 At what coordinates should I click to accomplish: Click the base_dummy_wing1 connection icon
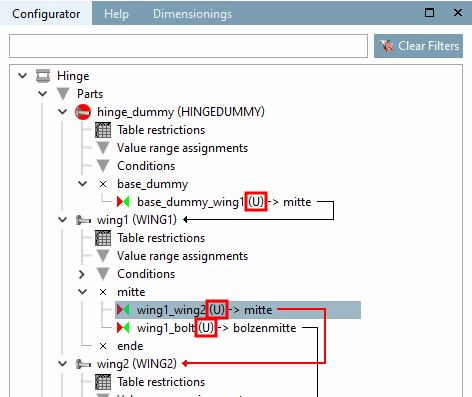(x=123, y=202)
